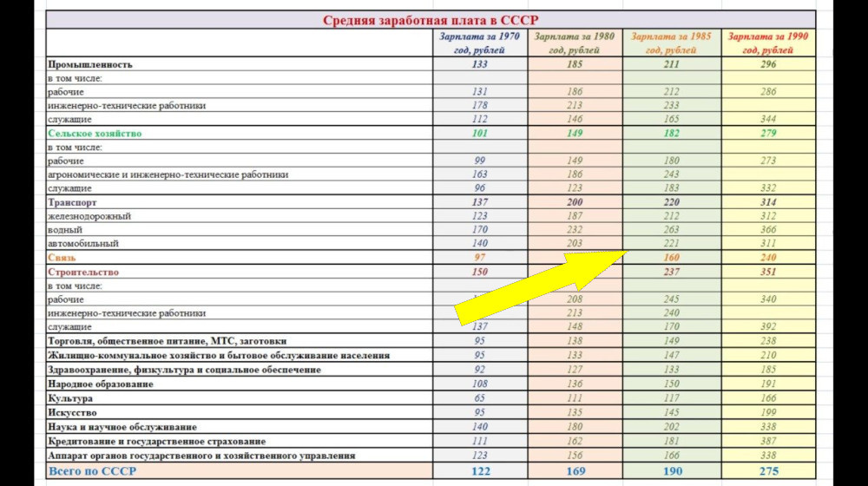The height and width of the screenshot is (486, 868).
Task: Select Промышленность 1985 value 211
Action: click(672, 64)
